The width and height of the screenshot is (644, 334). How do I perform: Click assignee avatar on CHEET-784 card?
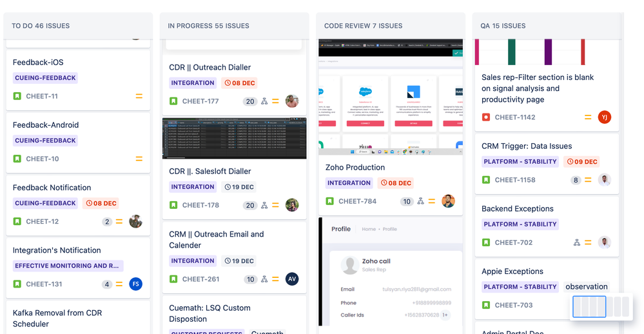point(448,201)
